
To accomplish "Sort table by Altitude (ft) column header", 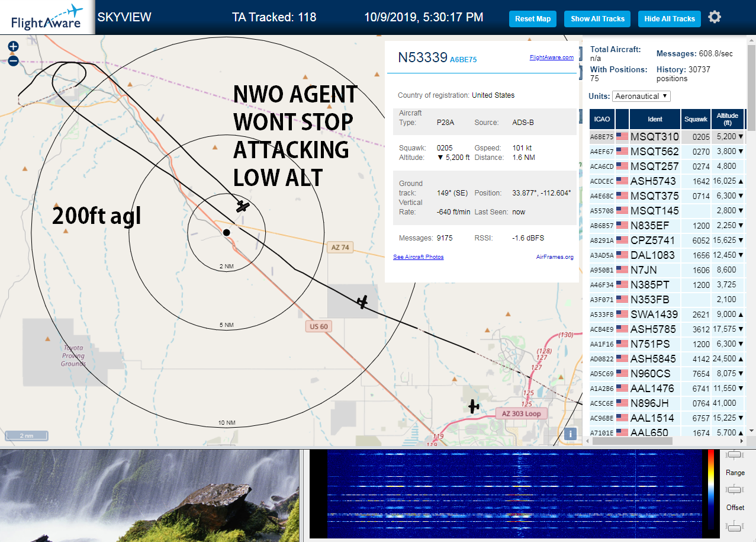I will click(728, 119).
